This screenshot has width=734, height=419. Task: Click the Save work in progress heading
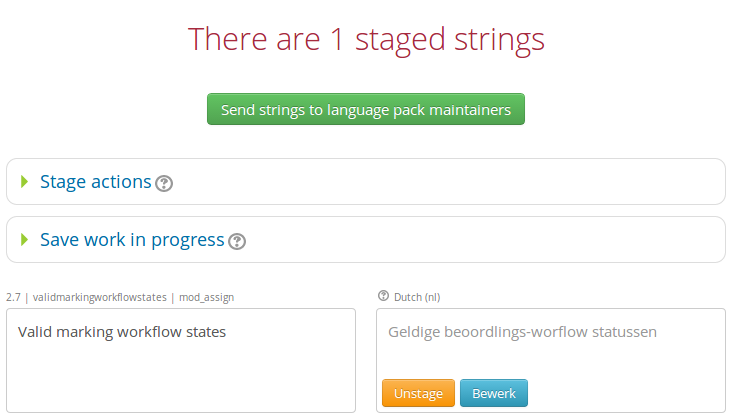(x=132, y=240)
